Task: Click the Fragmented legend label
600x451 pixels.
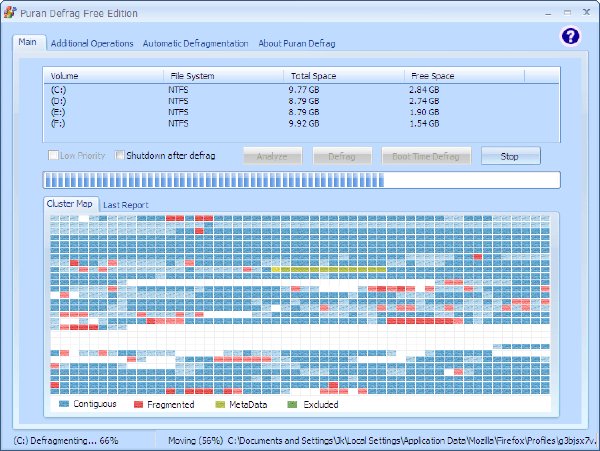Action: pos(171,405)
